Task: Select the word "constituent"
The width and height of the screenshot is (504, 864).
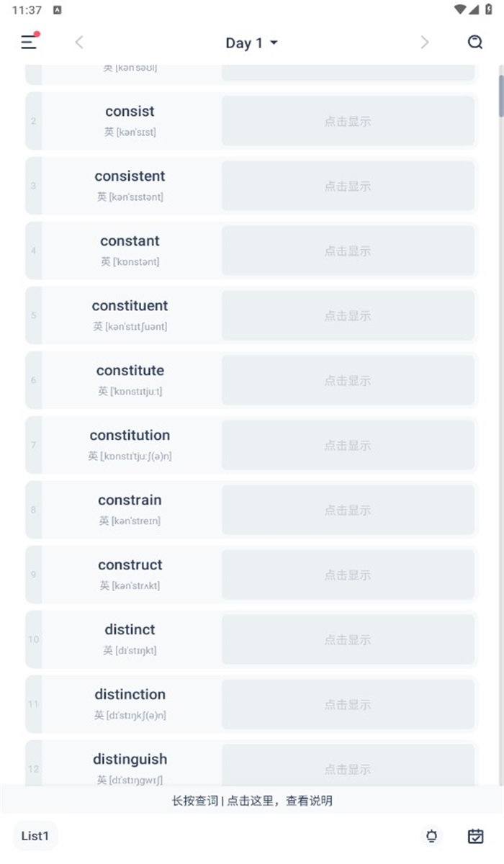Action: pyautogui.click(x=130, y=306)
